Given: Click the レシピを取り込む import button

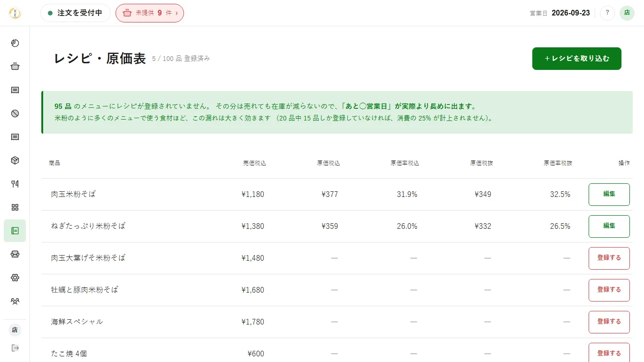Looking at the screenshot, I should pos(577,59).
